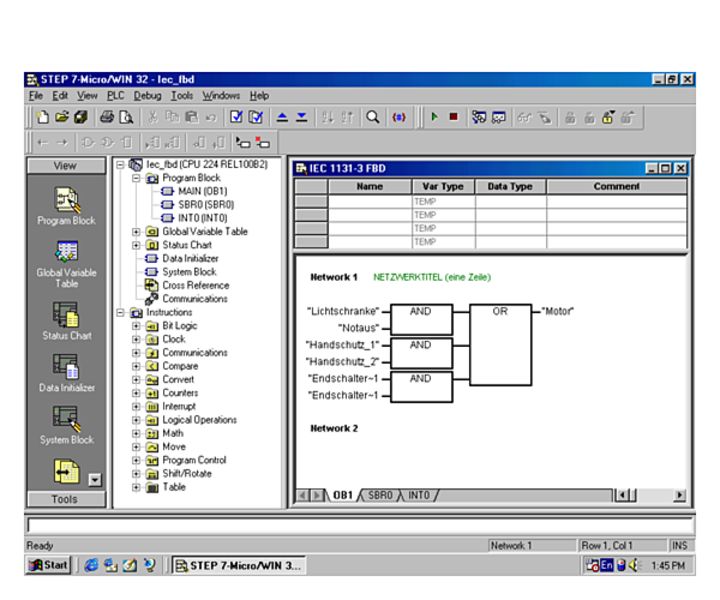Open Status Chart in View bar

tap(67, 321)
